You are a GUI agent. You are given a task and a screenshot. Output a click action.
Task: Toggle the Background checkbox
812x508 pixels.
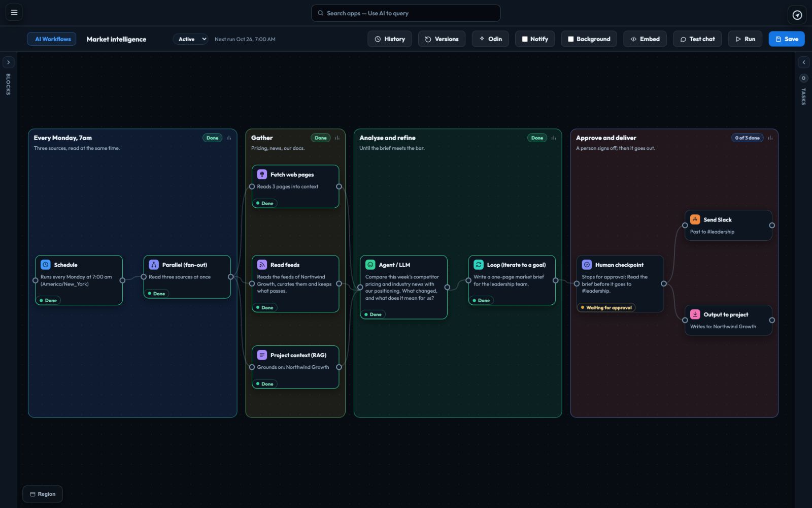571,39
